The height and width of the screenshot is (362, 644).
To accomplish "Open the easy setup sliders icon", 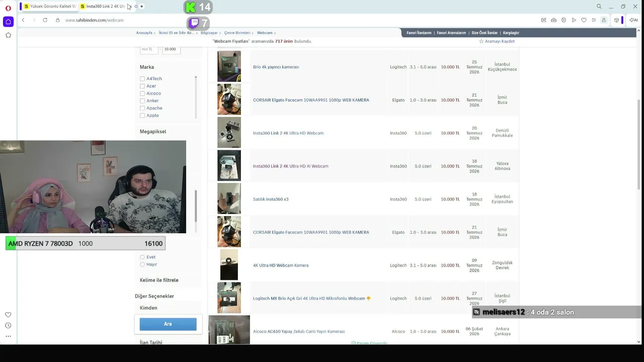I will 594,20.
